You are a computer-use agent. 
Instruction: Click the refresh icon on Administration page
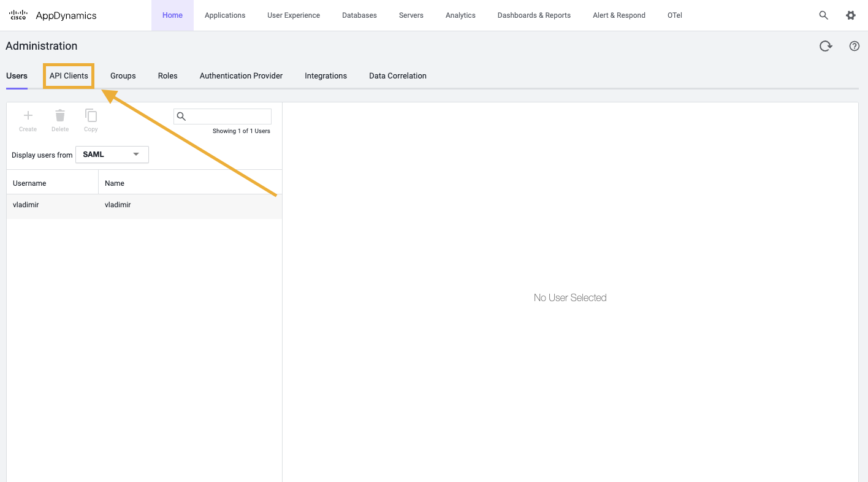coord(826,46)
